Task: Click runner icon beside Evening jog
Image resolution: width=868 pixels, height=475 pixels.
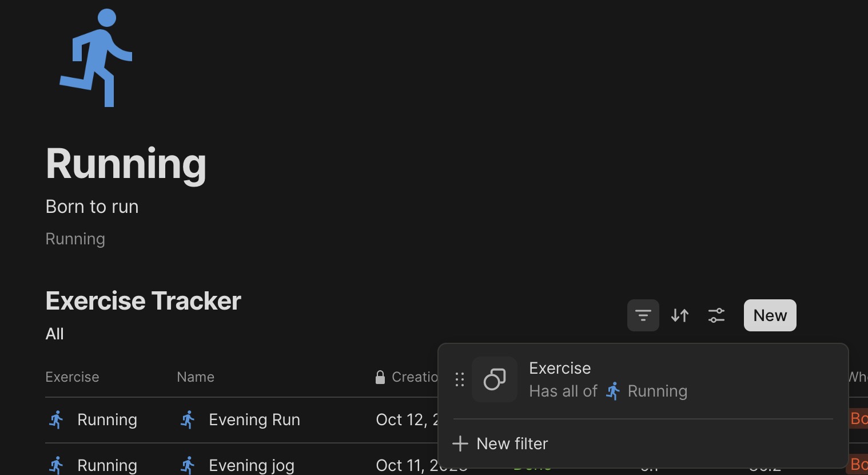Action: tap(188, 465)
